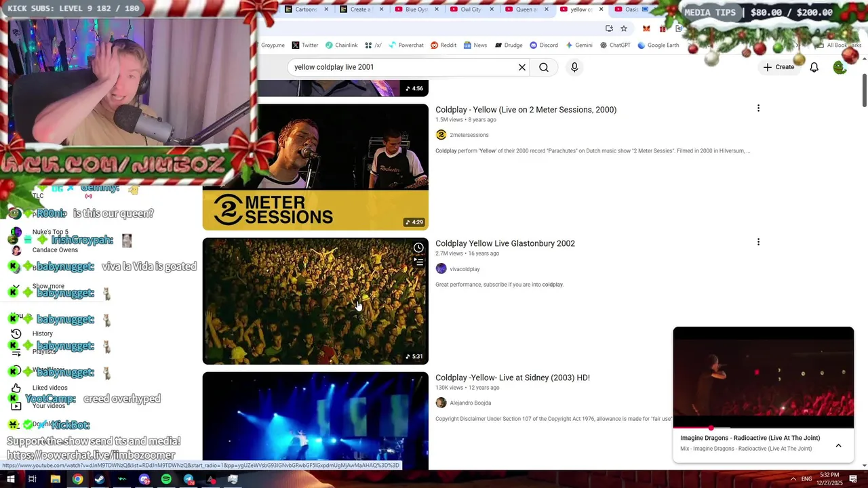
Task: Open Telegram from the taskbar
Action: (x=189, y=479)
